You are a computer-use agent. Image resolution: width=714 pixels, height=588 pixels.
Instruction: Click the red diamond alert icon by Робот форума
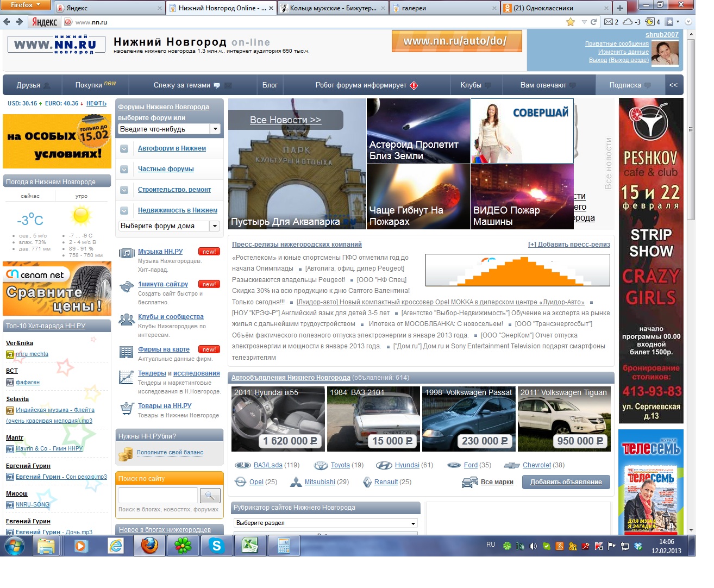point(414,85)
